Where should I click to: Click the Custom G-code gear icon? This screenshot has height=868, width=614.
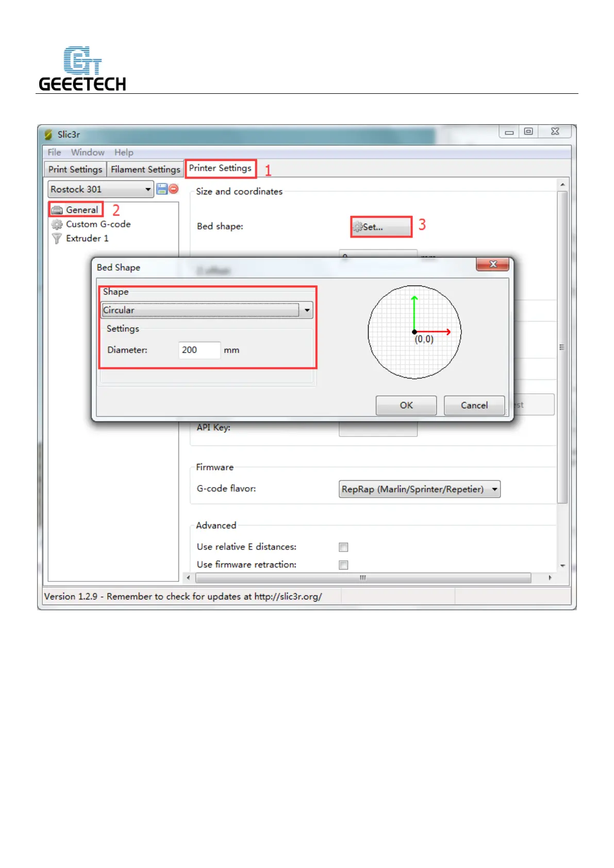click(57, 224)
